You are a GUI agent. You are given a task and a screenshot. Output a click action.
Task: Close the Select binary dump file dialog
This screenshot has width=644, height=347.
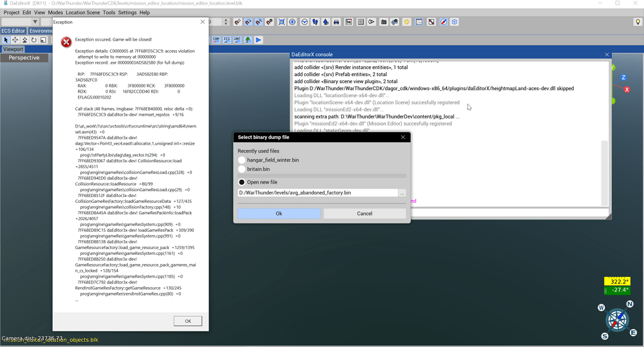tap(403, 137)
